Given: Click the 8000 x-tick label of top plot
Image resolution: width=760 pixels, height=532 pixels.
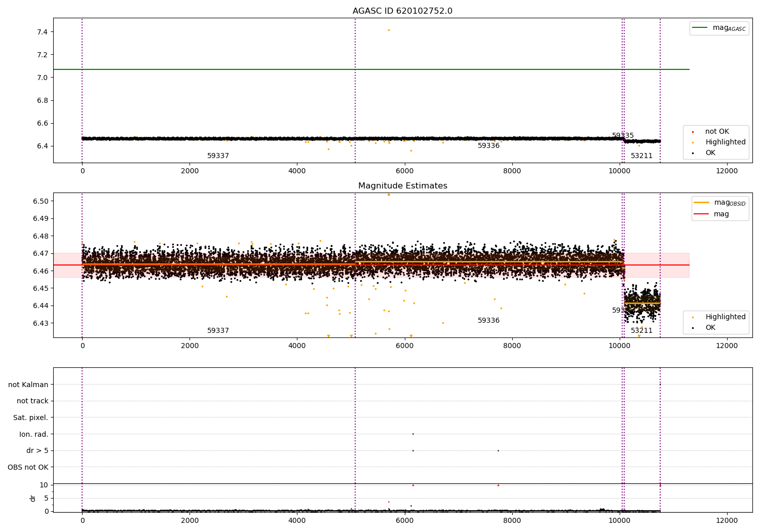Looking at the screenshot, I should coord(512,171).
